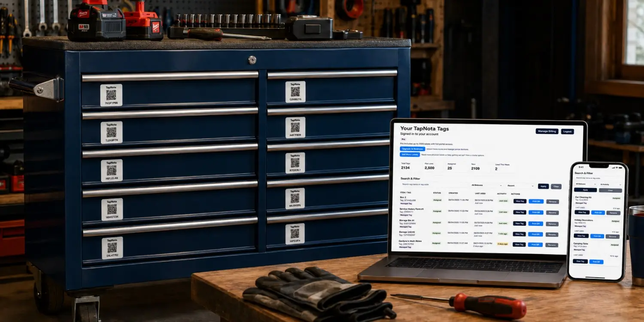Open the phone All Activity dropdown

point(611,184)
